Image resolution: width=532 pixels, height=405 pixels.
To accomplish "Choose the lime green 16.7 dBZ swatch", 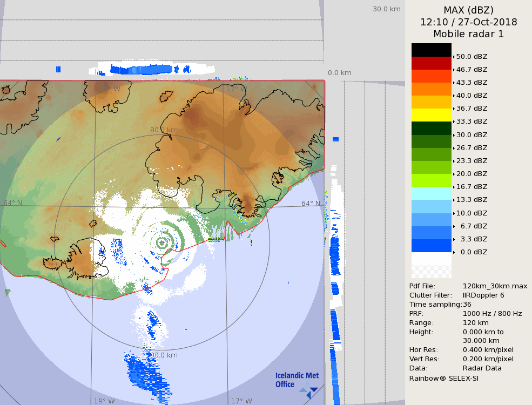I will click(x=431, y=180).
